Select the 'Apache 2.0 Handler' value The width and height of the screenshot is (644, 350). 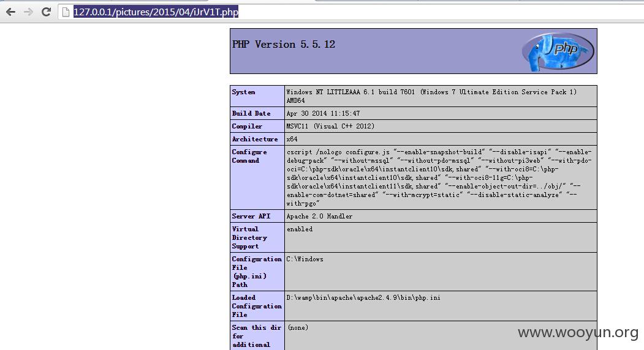pyautogui.click(x=319, y=216)
